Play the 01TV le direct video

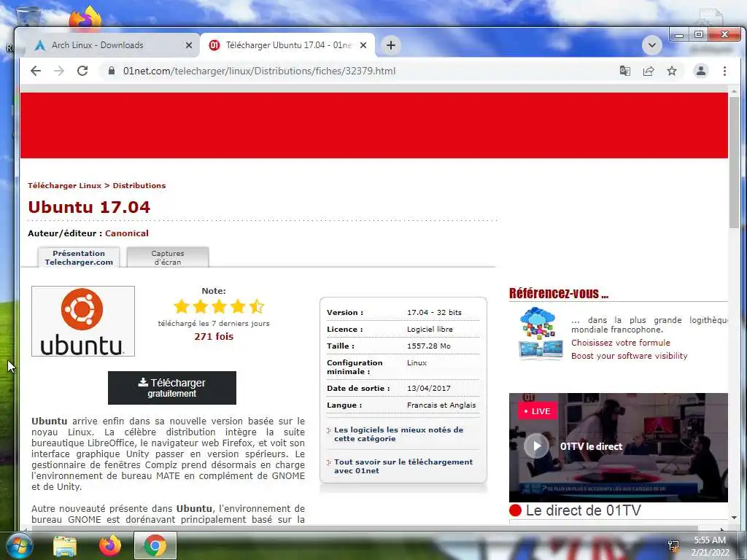(536, 446)
